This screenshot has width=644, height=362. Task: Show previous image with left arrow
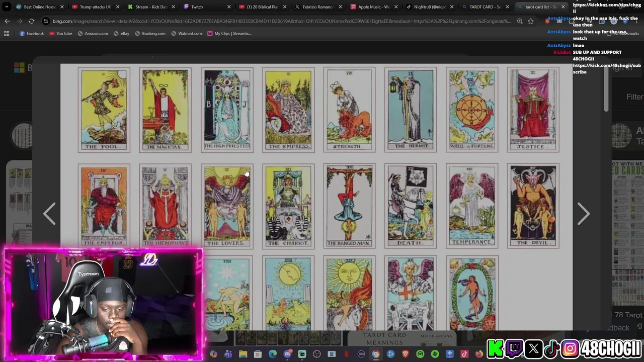click(x=49, y=214)
